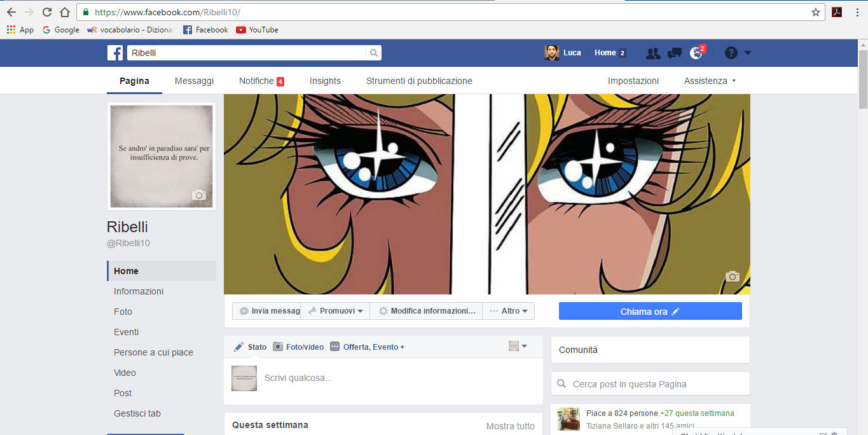868x435 pixels.
Task: Click the Comunità heading
Action: 578,350
